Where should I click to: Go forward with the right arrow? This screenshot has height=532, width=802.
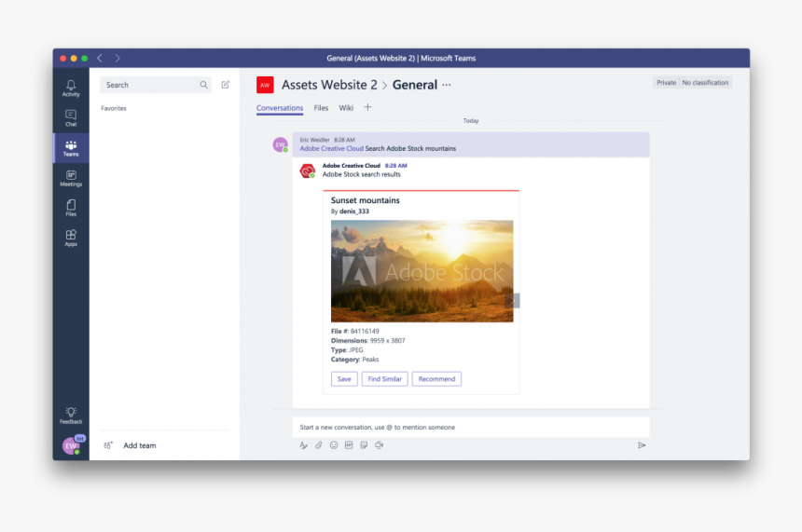[118, 59]
